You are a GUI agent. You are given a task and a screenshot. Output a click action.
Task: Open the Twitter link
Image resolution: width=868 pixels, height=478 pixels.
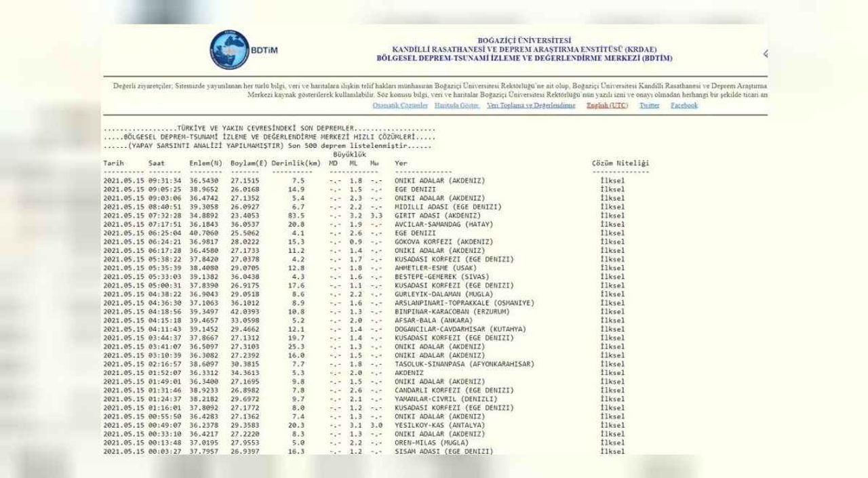click(649, 105)
